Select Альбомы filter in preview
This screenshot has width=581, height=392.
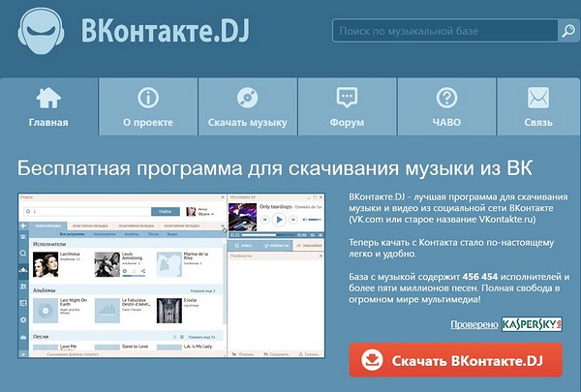click(132, 234)
